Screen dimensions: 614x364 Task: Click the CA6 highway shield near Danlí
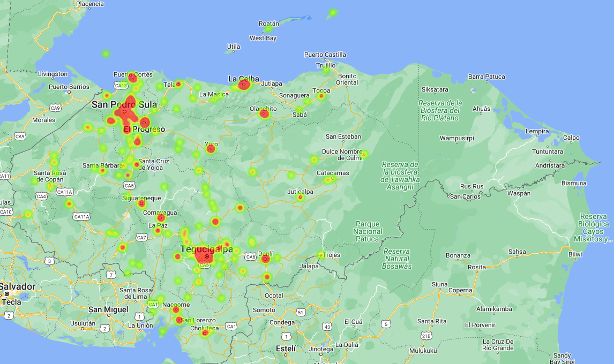tap(250, 257)
